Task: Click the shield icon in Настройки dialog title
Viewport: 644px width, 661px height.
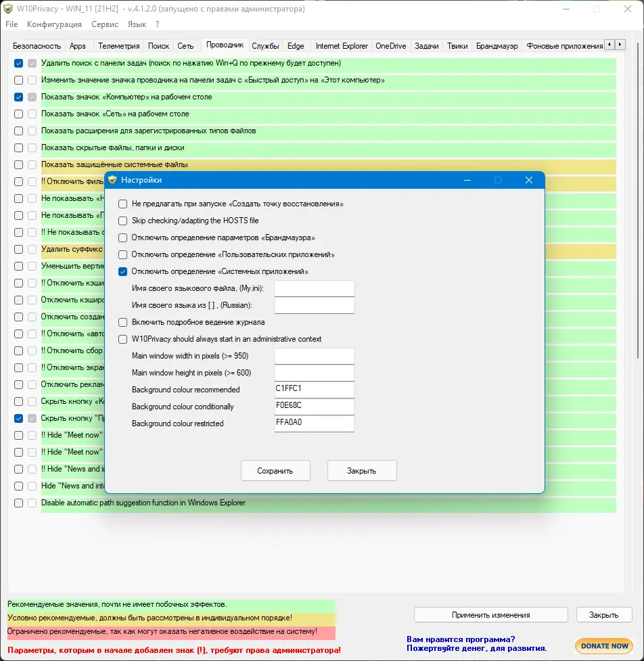Action: click(112, 180)
